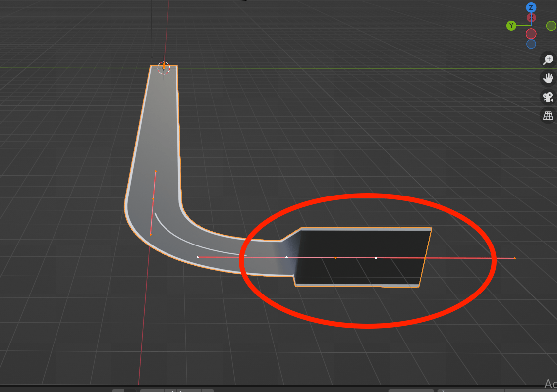Click the far right handle endpoint dot

pyautogui.click(x=514, y=258)
